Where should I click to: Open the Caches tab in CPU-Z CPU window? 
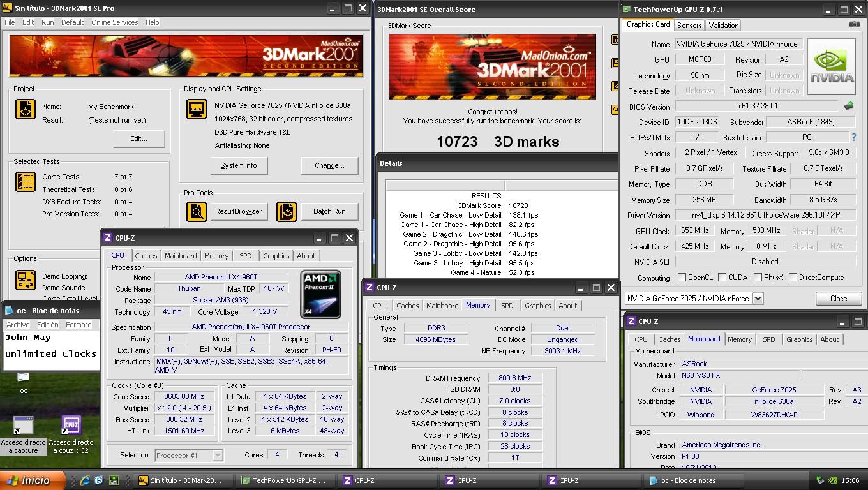point(146,256)
